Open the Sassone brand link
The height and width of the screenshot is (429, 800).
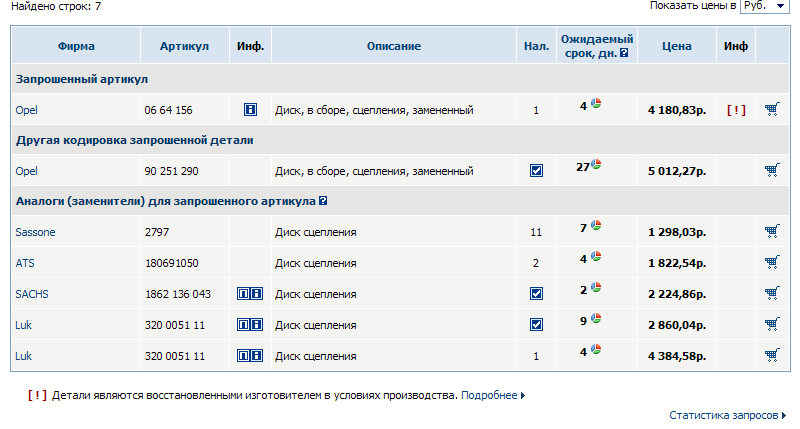[x=36, y=232]
